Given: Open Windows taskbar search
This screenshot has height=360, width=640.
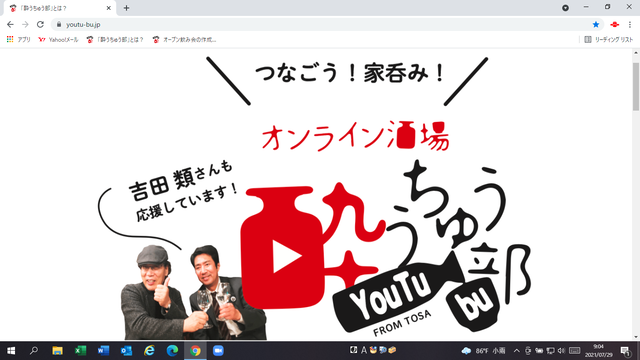Looking at the screenshot, I should point(34,351).
